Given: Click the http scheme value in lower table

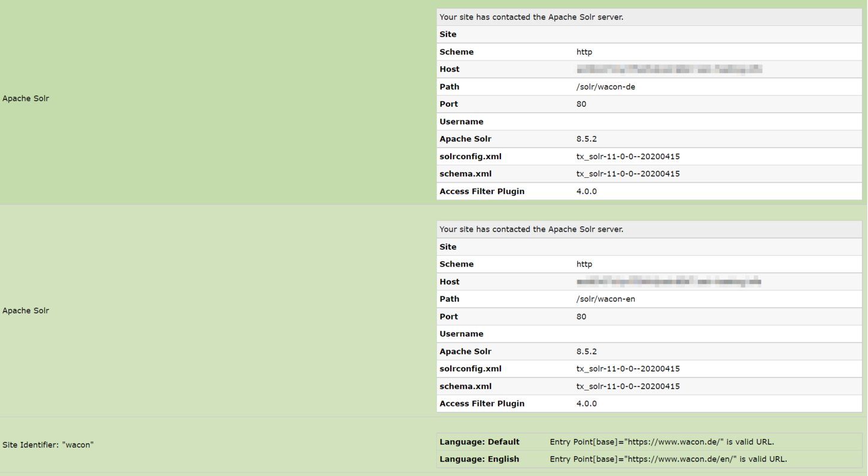Looking at the screenshot, I should (x=584, y=264).
